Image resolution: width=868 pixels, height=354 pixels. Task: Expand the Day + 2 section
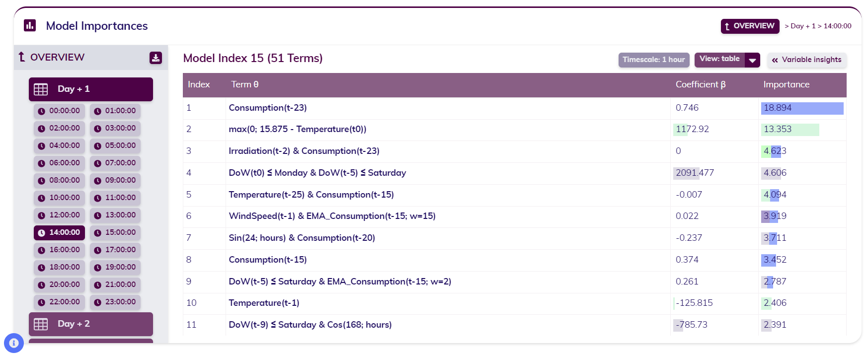tap(91, 324)
